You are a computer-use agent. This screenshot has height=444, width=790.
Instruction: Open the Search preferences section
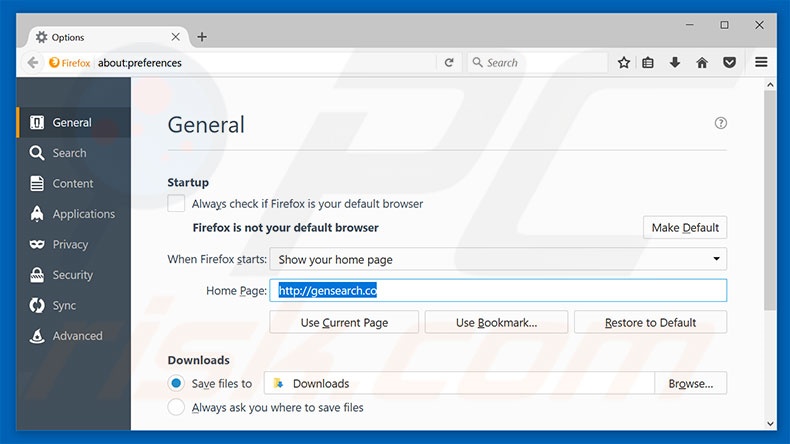tap(74, 153)
